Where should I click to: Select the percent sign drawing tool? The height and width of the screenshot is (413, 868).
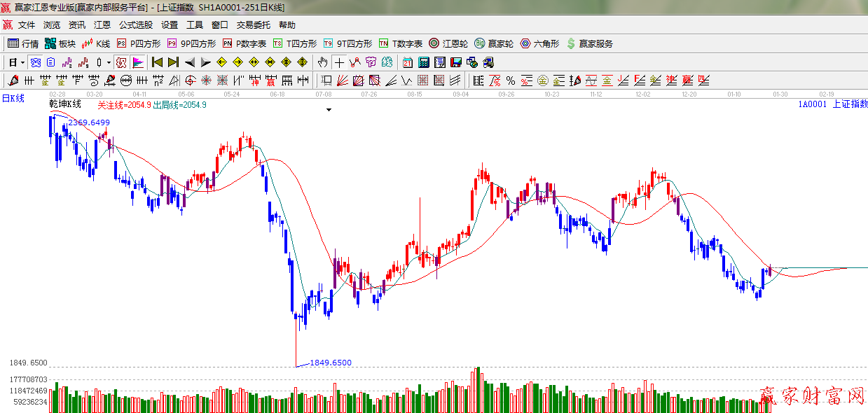coord(511,80)
